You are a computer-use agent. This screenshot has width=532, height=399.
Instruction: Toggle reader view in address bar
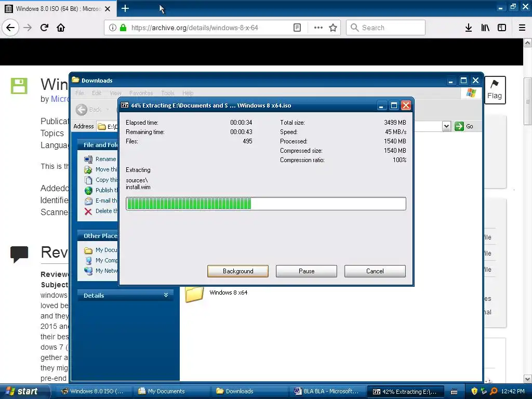point(297,28)
